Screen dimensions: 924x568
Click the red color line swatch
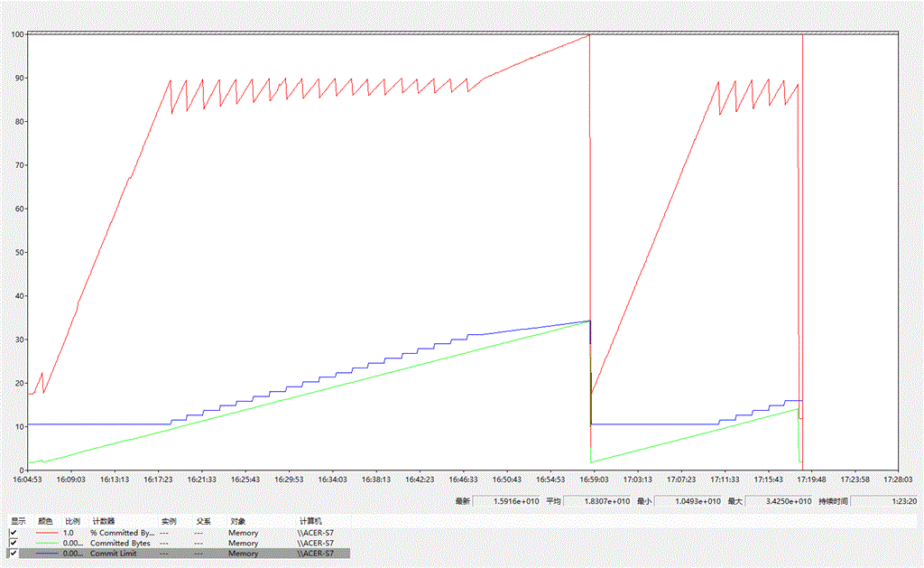click(x=47, y=533)
